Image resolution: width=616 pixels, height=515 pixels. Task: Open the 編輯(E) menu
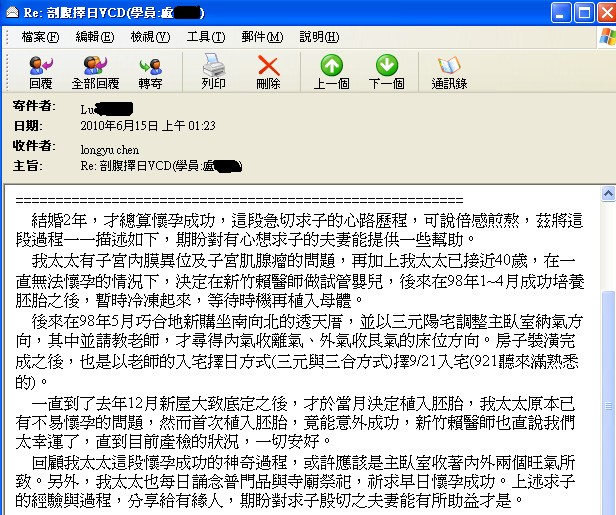point(95,37)
